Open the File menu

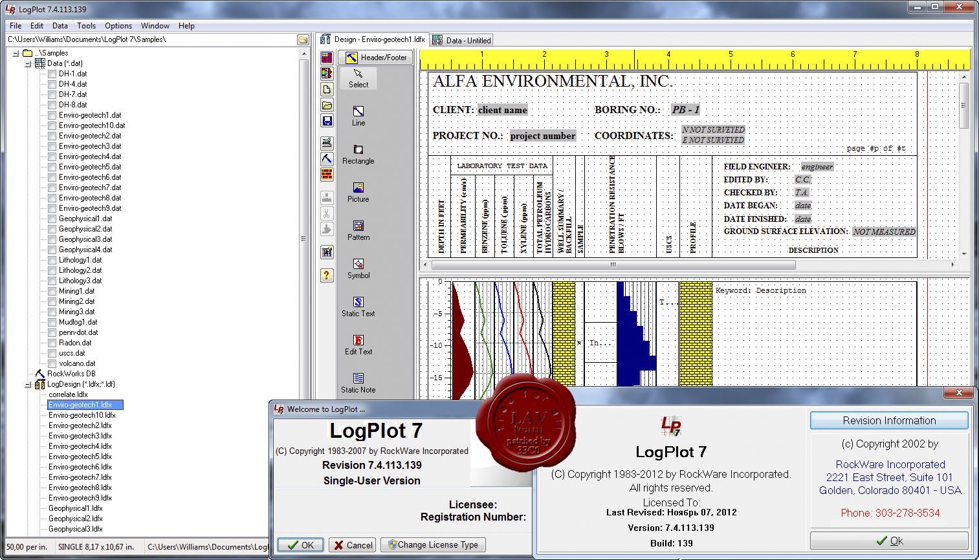[16, 26]
